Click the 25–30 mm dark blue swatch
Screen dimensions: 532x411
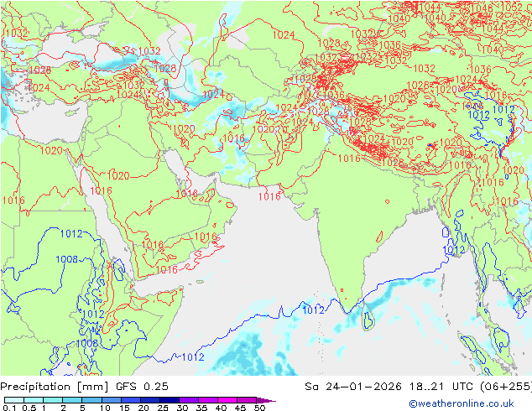point(169,400)
